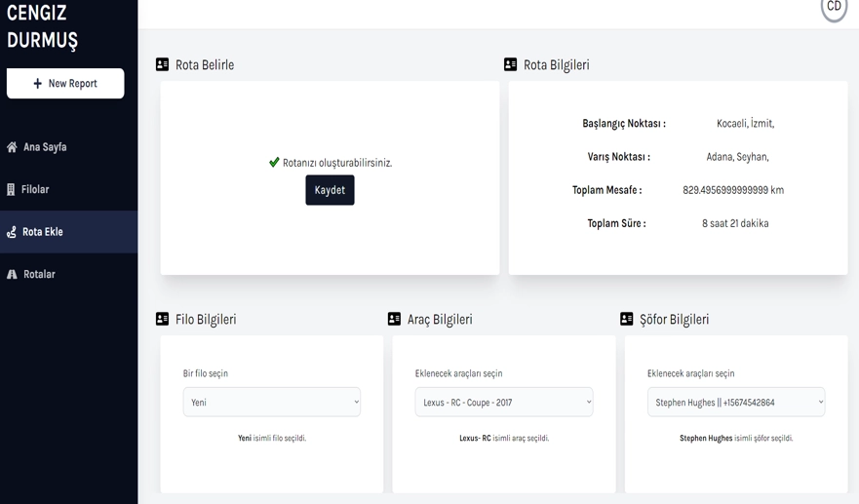Click the card icon next to Araç Bilgileri
Screen dimensions: 859x504
click(395, 319)
